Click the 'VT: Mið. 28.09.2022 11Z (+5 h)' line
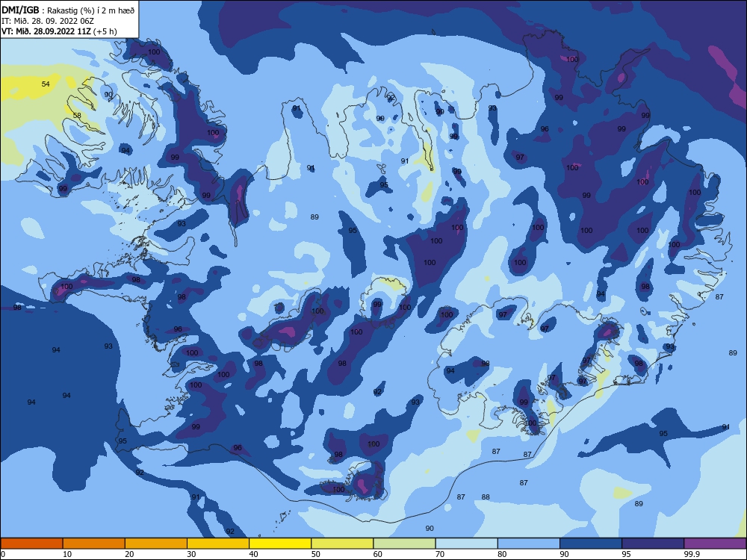 point(59,31)
